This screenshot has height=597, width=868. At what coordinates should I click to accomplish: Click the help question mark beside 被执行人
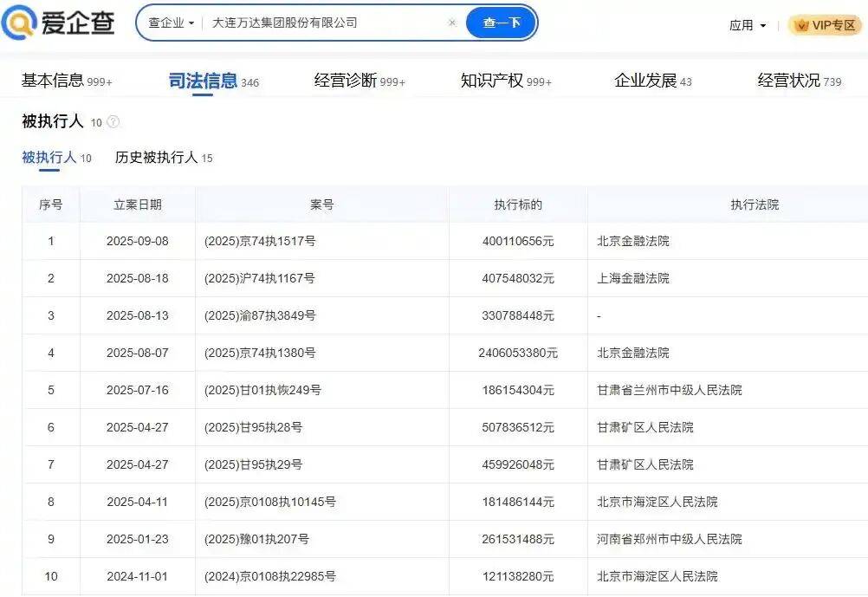click(113, 122)
